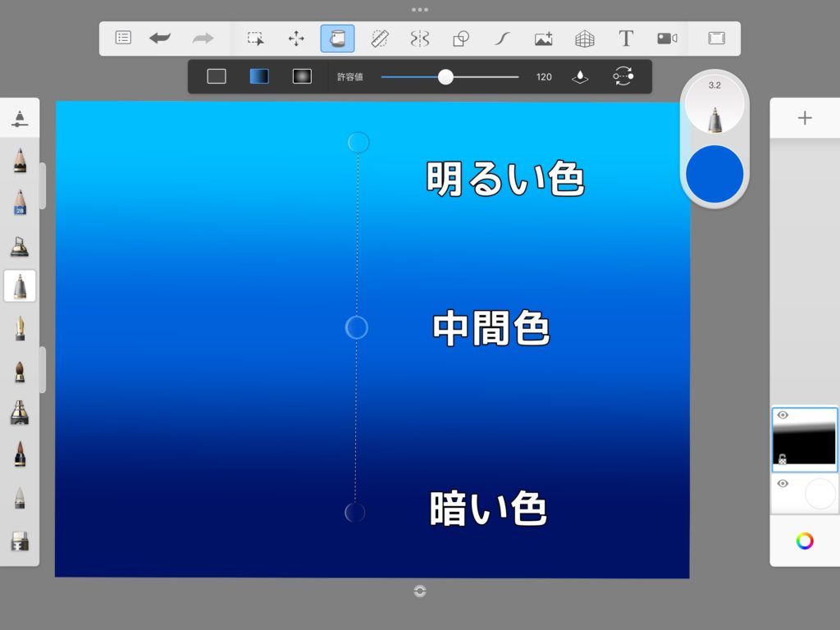Open the Ruler guides tool
Screen dimensions: 840x630
click(379, 38)
